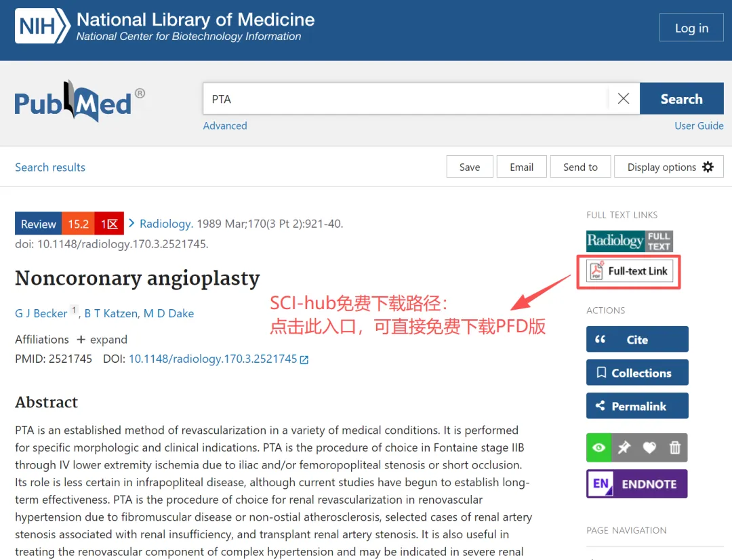Open the Send to menu
Viewport: 732px width, 560px height.
580,167
